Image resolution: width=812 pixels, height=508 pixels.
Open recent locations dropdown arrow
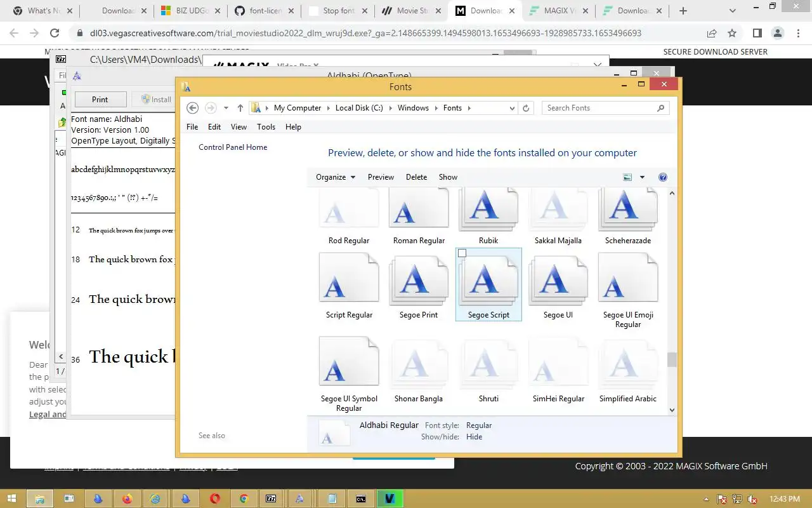(x=226, y=108)
